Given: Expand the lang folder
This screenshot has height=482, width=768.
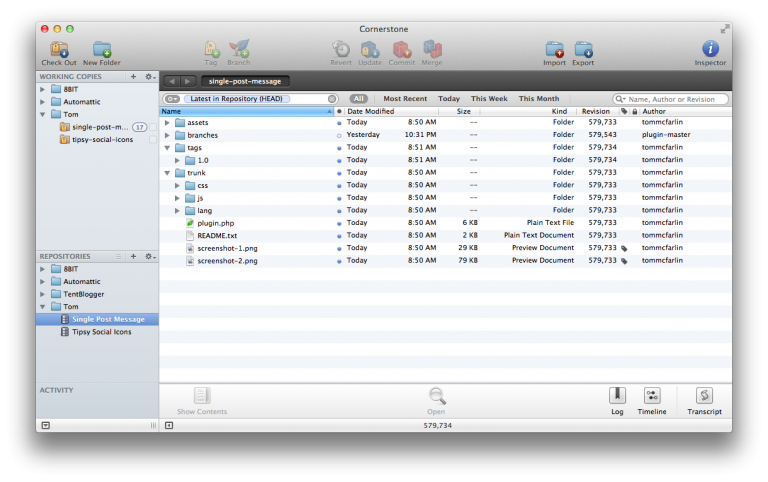Looking at the screenshot, I should click(x=177, y=211).
